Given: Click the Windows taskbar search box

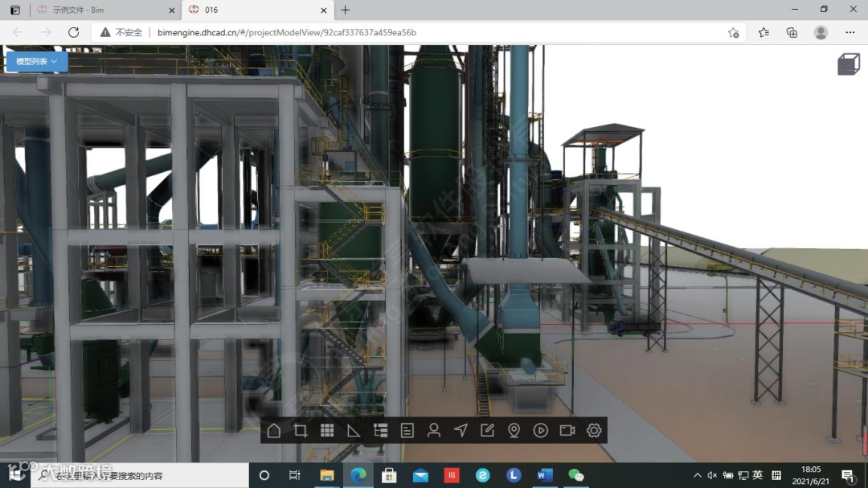Looking at the screenshot, I should (140, 475).
